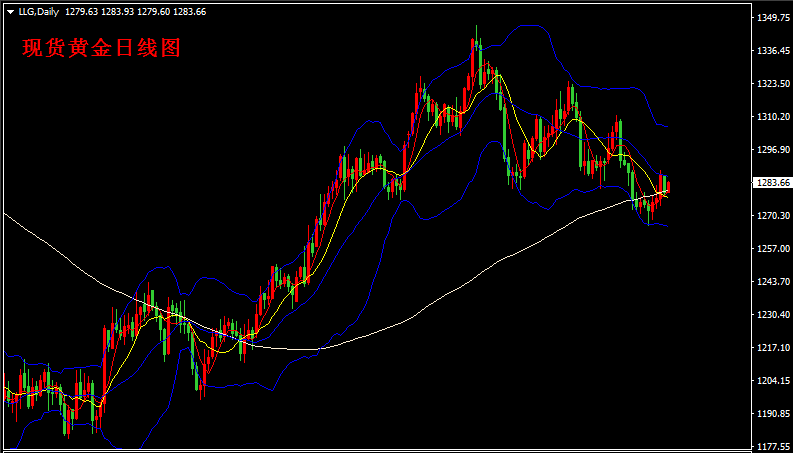The width and height of the screenshot is (793, 453).
Task: Select the 1310.20 price axis label
Action: (773, 117)
